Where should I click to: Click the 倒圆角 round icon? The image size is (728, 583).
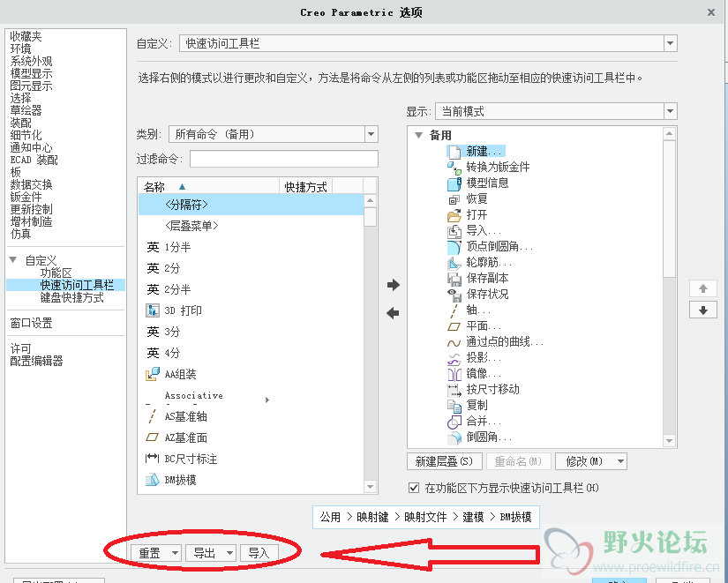click(x=454, y=437)
